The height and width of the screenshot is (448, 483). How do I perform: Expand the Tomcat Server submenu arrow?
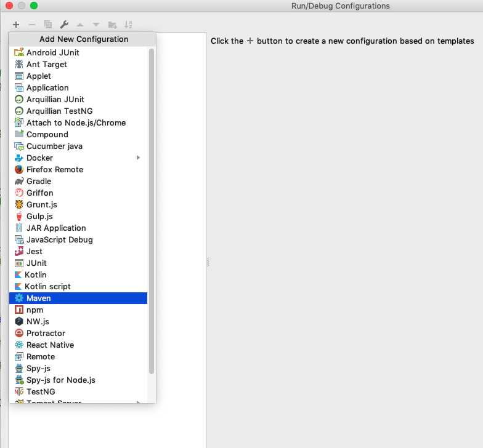(x=138, y=401)
